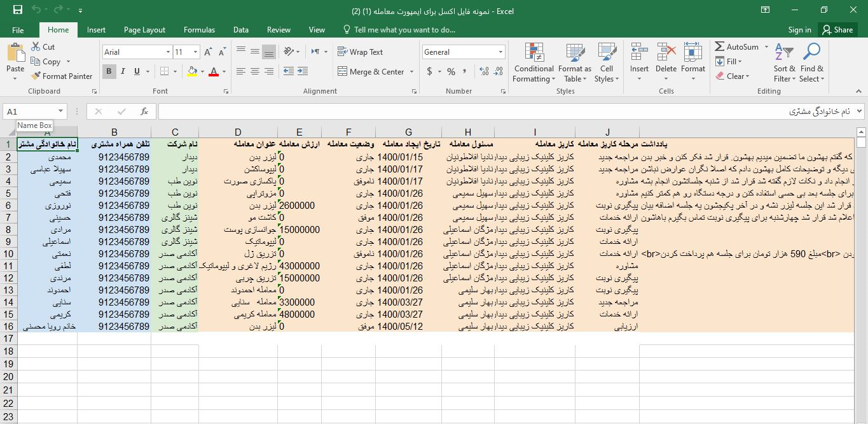The image size is (868, 424).
Task: Toggle Top Align
Action: point(240,52)
